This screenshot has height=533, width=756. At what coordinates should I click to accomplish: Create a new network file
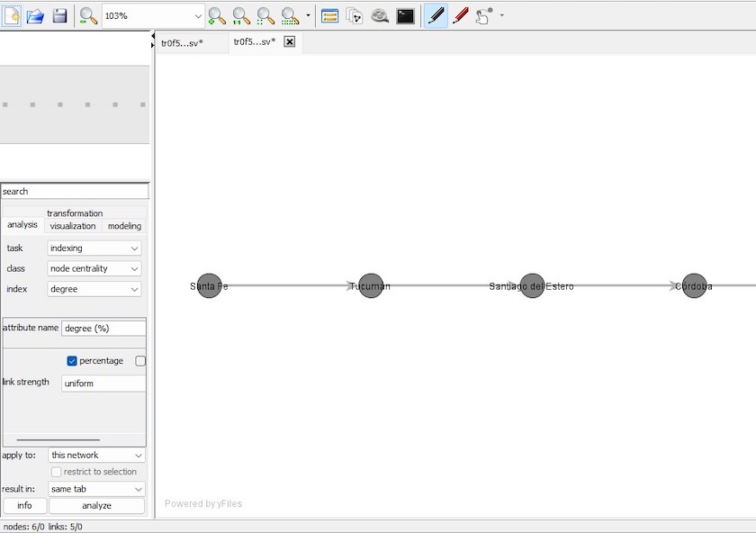click(12, 15)
